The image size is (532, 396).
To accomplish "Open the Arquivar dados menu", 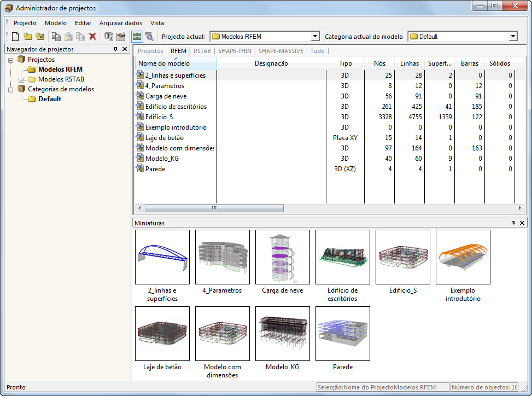I will click(121, 23).
